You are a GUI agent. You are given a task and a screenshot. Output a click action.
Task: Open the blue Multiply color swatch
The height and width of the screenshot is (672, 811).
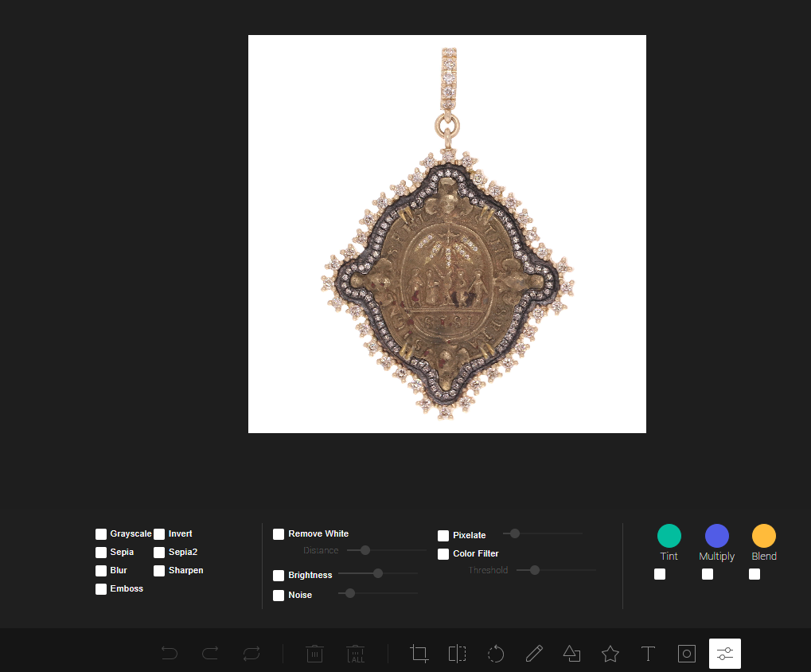[717, 535]
